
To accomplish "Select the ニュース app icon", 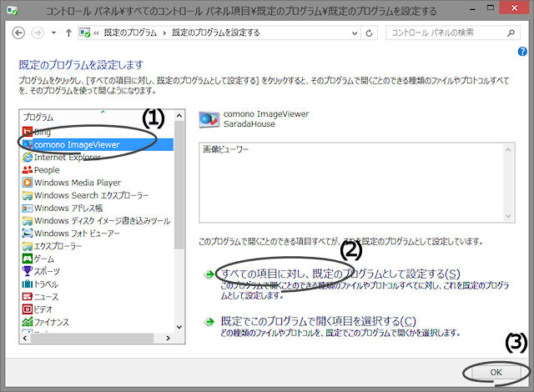I will click(28, 297).
